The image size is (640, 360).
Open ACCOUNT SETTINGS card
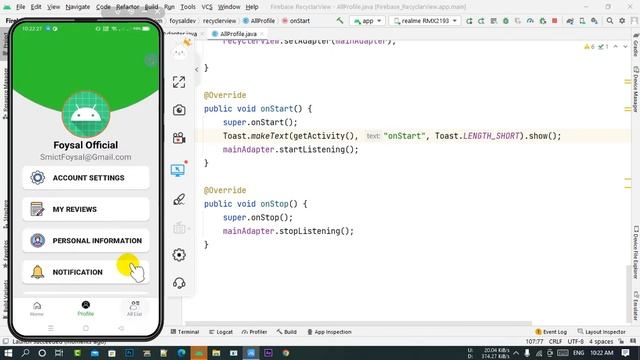coord(86,178)
